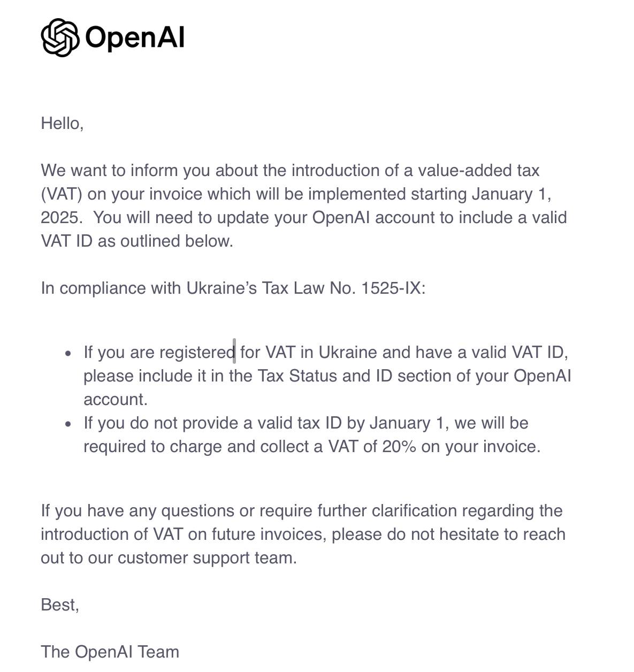Click the second bullet point marker
This screenshot has height=672, width=634.
coord(68,424)
